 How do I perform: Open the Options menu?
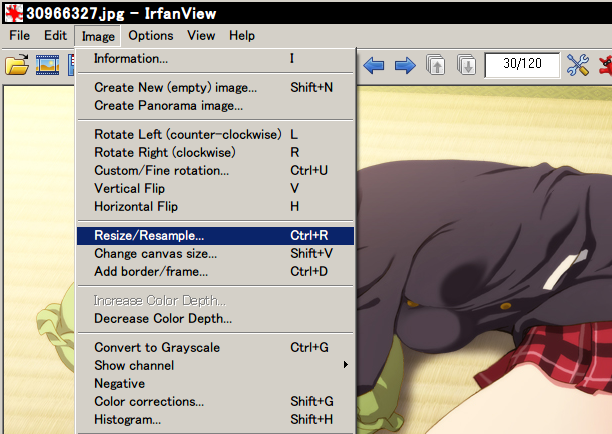click(151, 36)
